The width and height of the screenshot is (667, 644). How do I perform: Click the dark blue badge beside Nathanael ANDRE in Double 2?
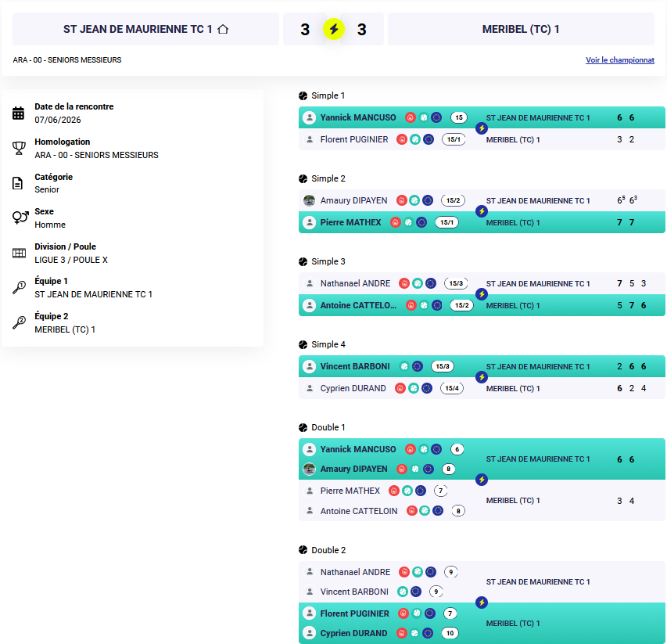(x=431, y=572)
